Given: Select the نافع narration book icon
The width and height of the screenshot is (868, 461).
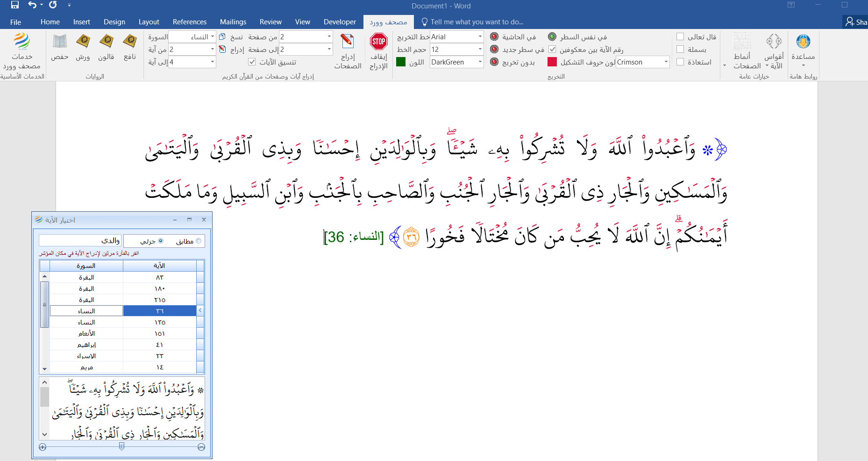Looking at the screenshot, I should click(x=130, y=41).
